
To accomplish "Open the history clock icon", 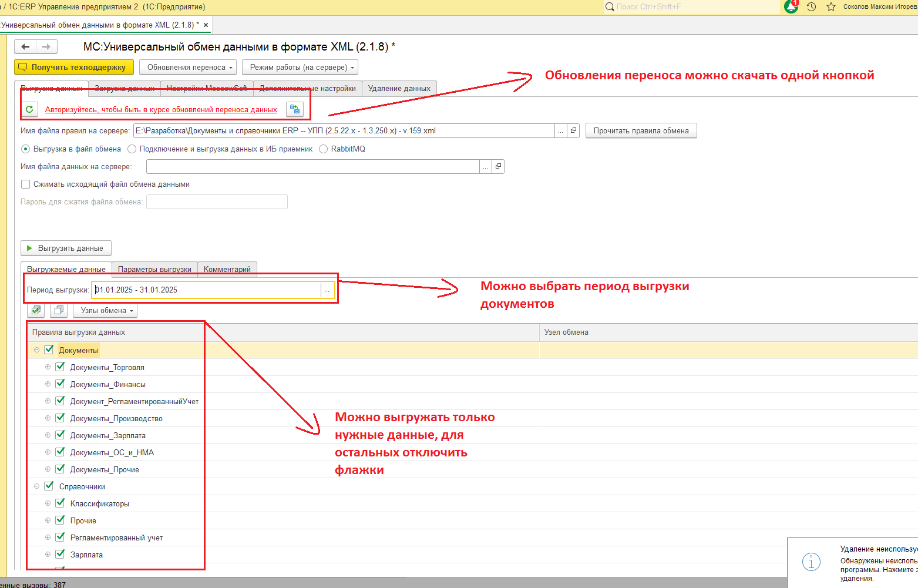I will [811, 6].
